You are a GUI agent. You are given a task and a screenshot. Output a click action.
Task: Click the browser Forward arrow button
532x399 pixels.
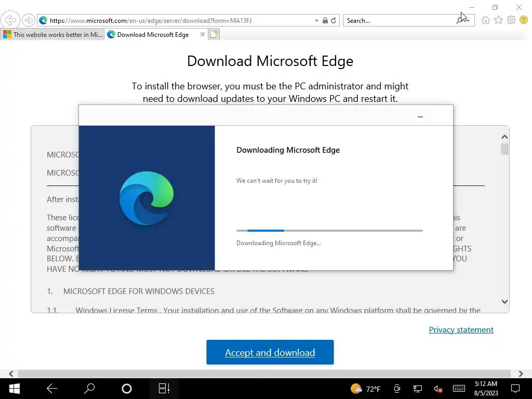[x=29, y=20]
